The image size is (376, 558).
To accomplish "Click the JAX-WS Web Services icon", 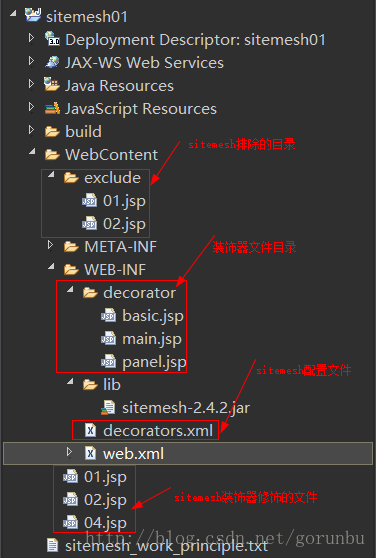I will pos(52,62).
